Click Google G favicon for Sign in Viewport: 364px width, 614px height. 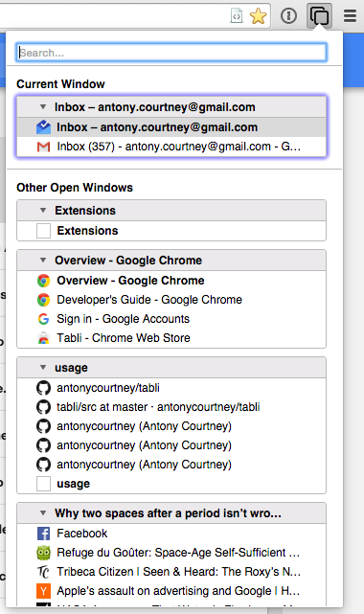click(43, 319)
